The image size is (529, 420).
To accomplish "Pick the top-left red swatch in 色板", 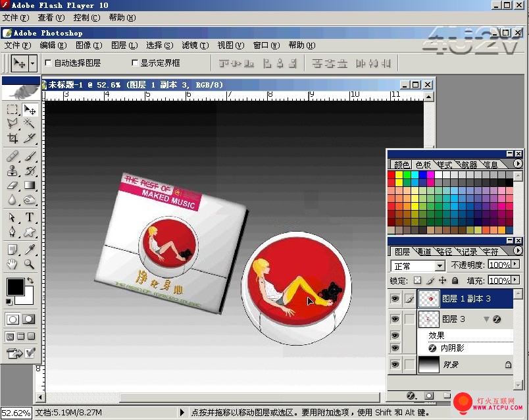I will 391,174.
